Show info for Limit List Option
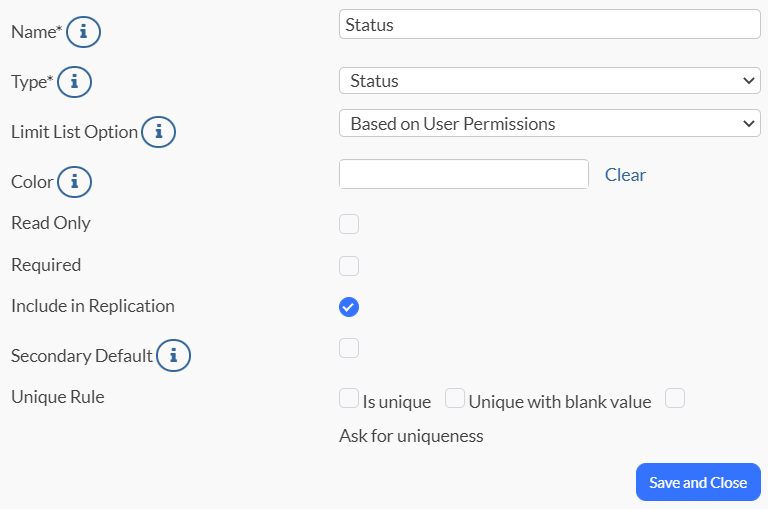 tap(158, 132)
